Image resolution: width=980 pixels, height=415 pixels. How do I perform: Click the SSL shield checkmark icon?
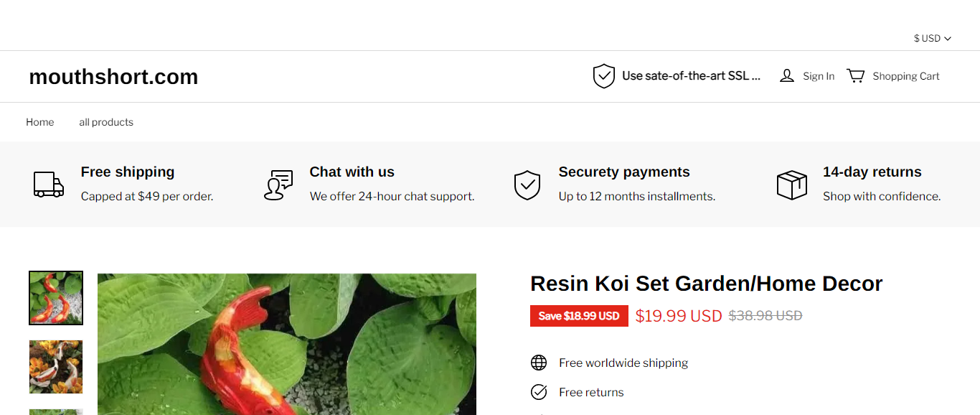[x=604, y=76]
